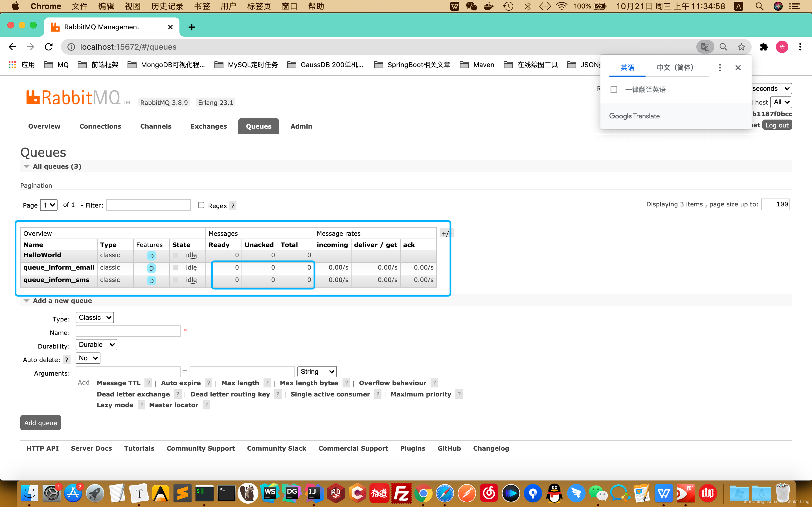The image size is (812, 507).
Task: Open FileZilla from the dock
Action: pos(401,493)
